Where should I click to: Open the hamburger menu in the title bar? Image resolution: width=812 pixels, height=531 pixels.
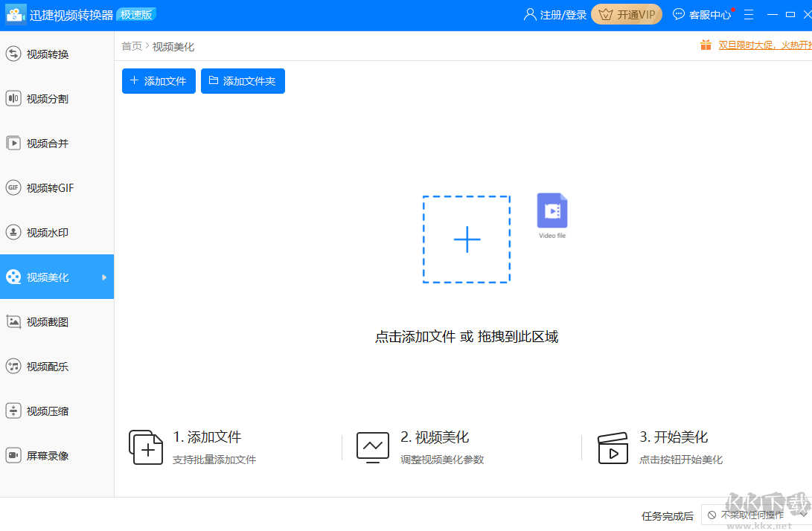pyautogui.click(x=748, y=14)
